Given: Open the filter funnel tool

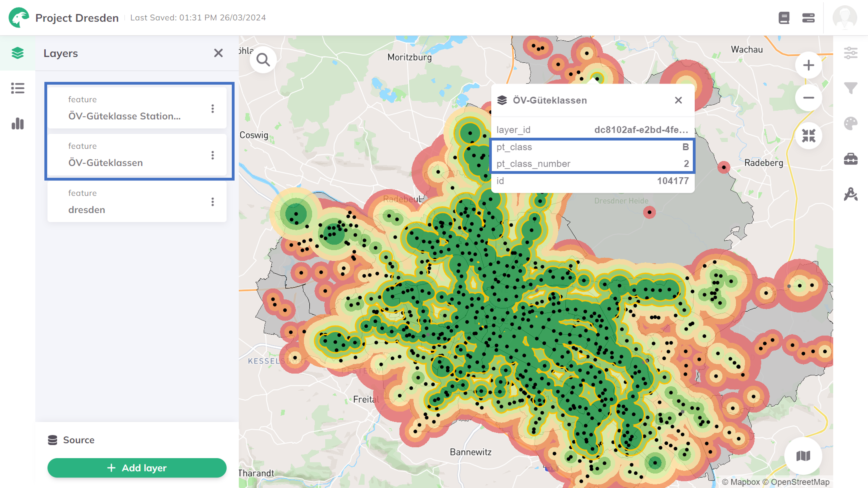Looking at the screenshot, I should coord(850,88).
